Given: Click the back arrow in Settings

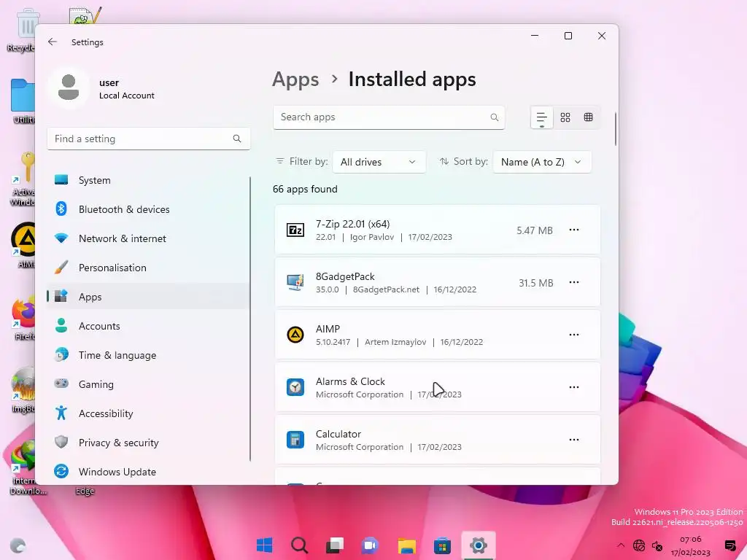Looking at the screenshot, I should pyautogui.click(x=53, y=42).
